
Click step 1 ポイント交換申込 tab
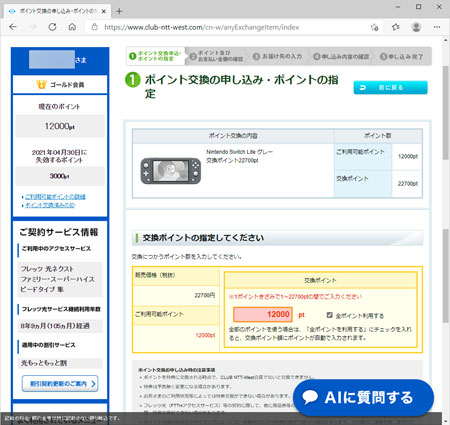(x=156, y=56)
